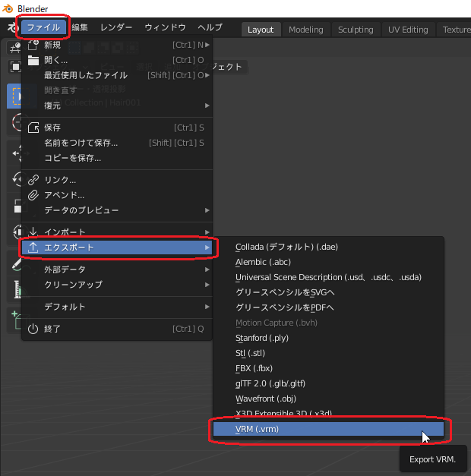Choose アペンド... entry
This screenshot has width=471, height=476.
click(117, 195)
